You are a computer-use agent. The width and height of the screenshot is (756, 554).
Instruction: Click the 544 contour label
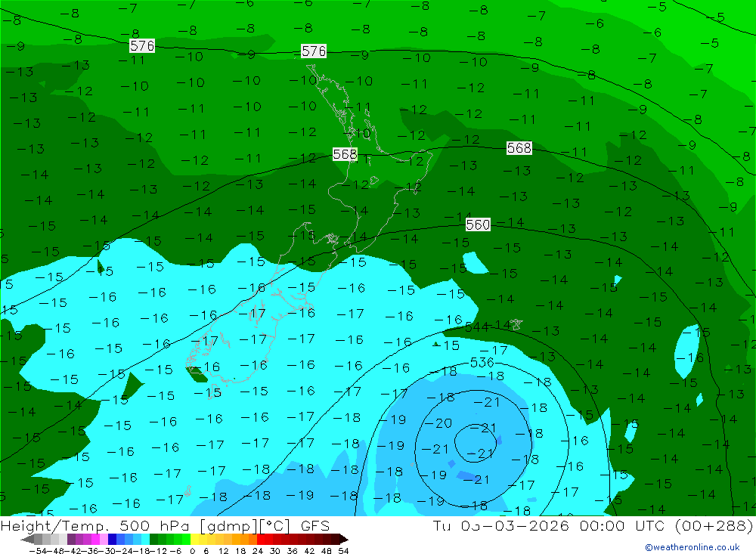(x=476, y=327)
